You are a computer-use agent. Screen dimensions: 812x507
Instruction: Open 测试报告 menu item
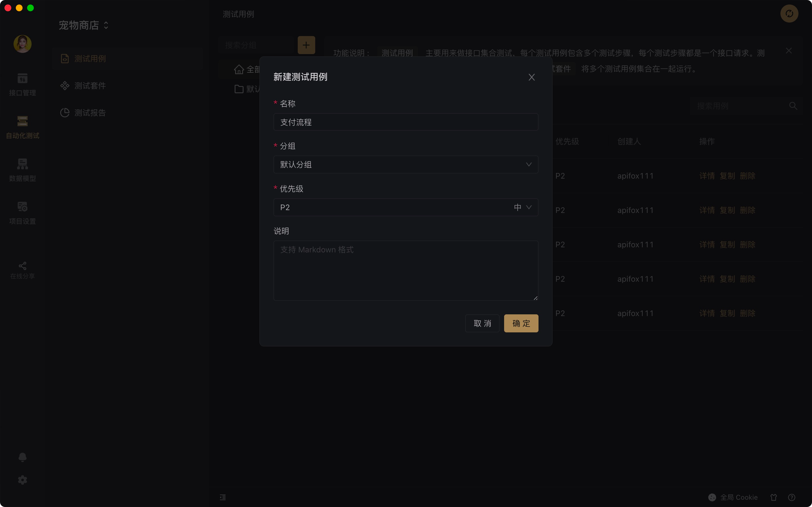pos(90,113)
